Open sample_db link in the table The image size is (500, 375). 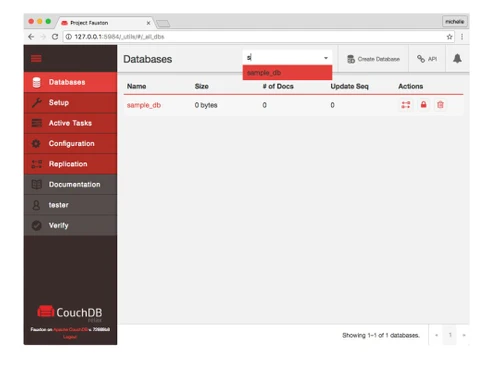click(x=144, y=105)
